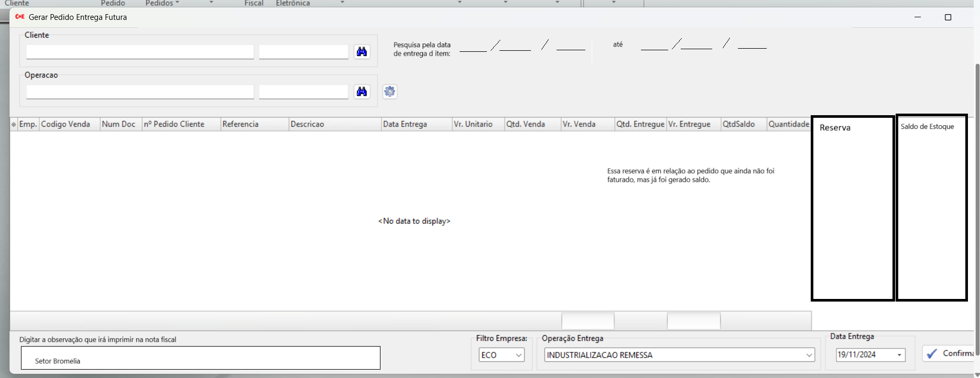Expand the Filtro Empresa ECO dropdown

518,355
